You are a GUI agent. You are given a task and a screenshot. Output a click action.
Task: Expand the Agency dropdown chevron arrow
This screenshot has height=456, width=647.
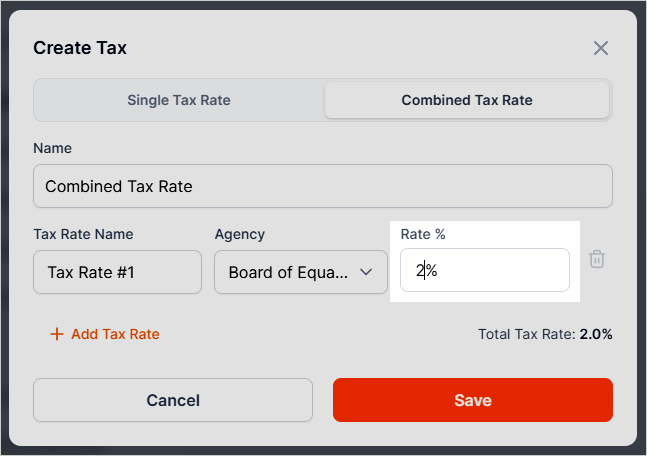tap(366, 272)
